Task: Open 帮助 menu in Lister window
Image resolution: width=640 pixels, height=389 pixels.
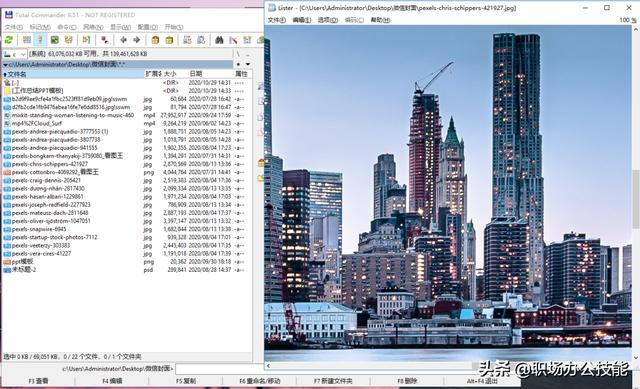Action: click(380, 20)
